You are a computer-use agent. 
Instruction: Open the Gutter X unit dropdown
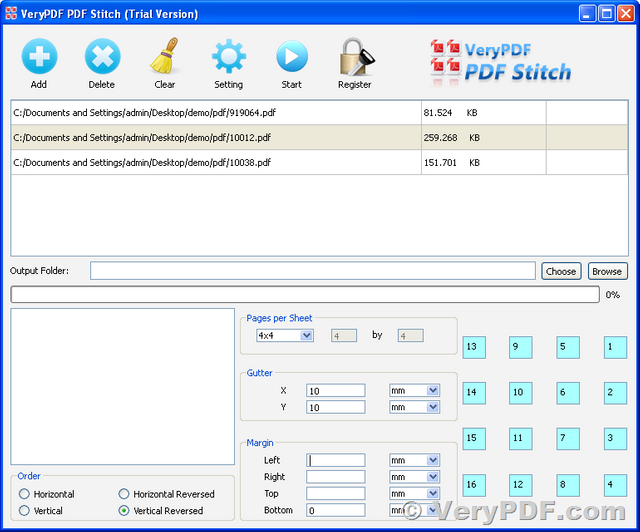click(x=414, y=391)
